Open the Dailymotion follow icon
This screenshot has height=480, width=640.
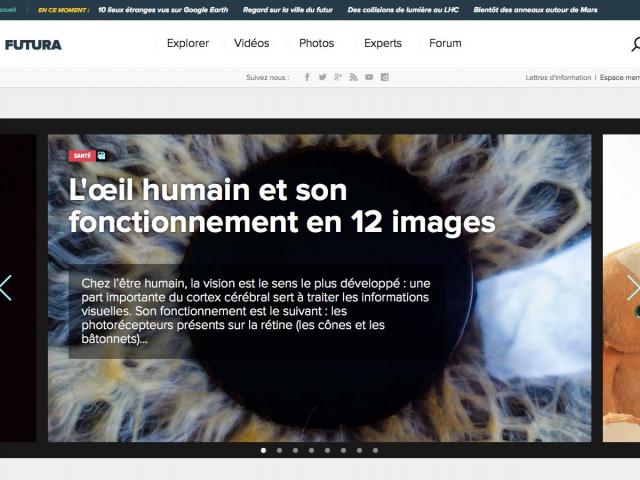[384, 77]
